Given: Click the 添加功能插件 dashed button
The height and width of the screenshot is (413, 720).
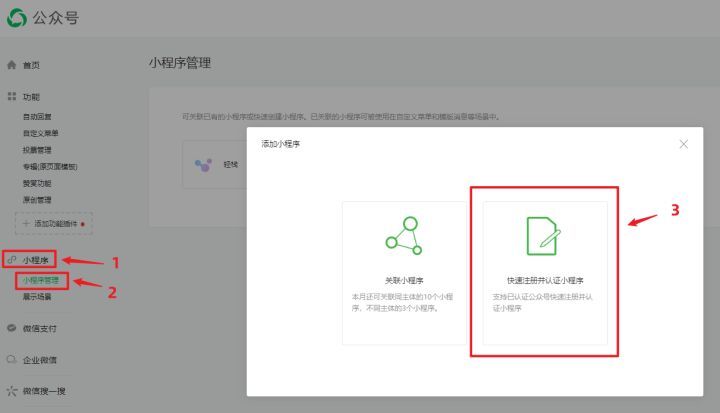Looking at the screenshot, I should pos(54,224).
